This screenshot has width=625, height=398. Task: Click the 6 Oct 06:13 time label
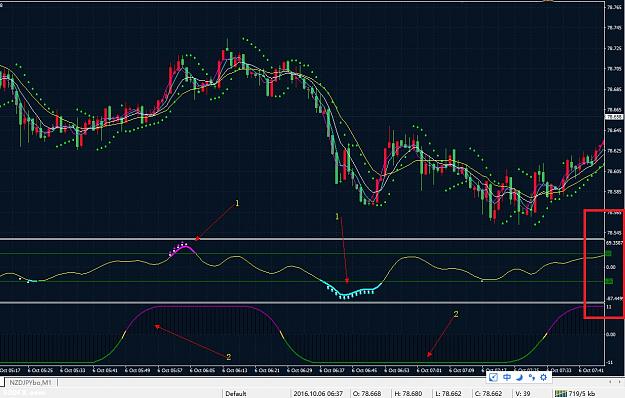(235, 371)
